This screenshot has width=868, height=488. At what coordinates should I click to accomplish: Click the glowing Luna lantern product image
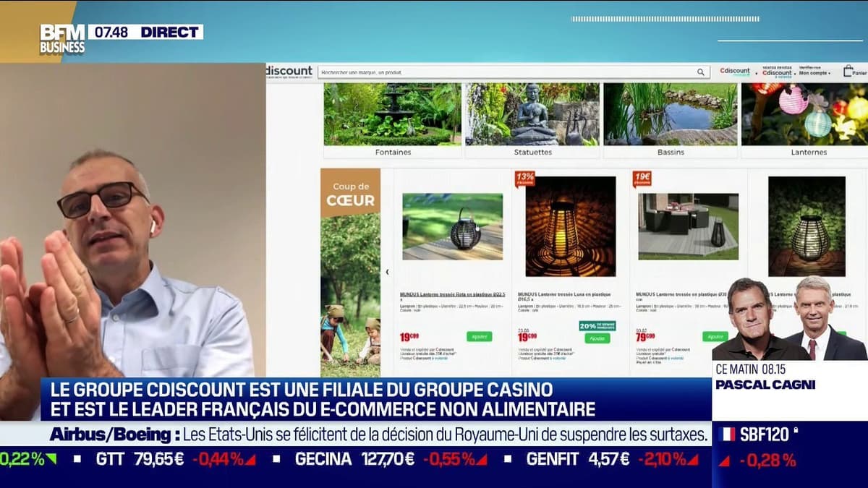pyautogui.click(x=571, y=226)
